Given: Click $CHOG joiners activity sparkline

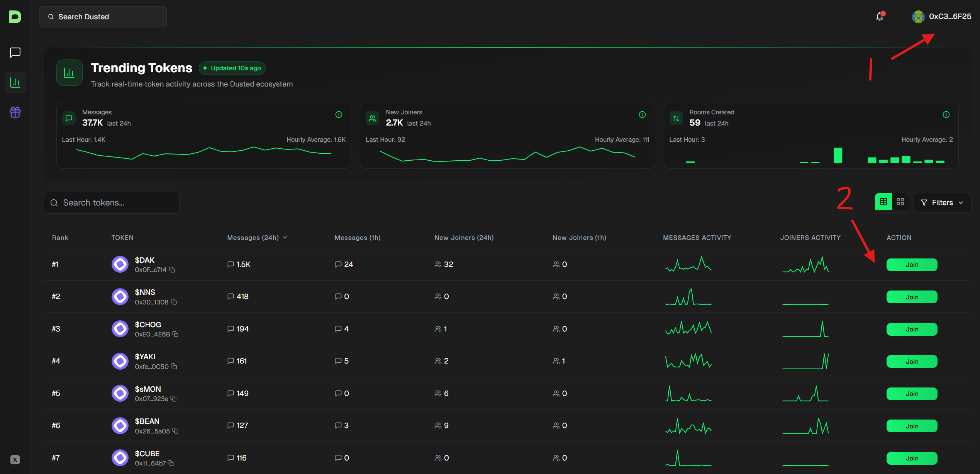Looking at the screenshot, I should click(x=805, y=329).
